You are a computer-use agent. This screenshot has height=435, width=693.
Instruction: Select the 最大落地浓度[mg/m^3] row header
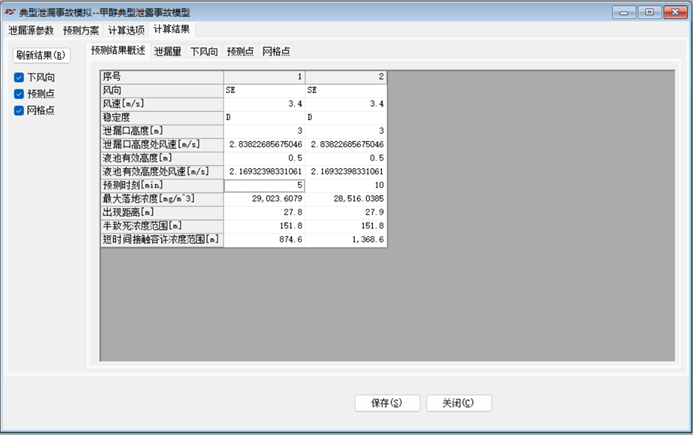point(162,199)
